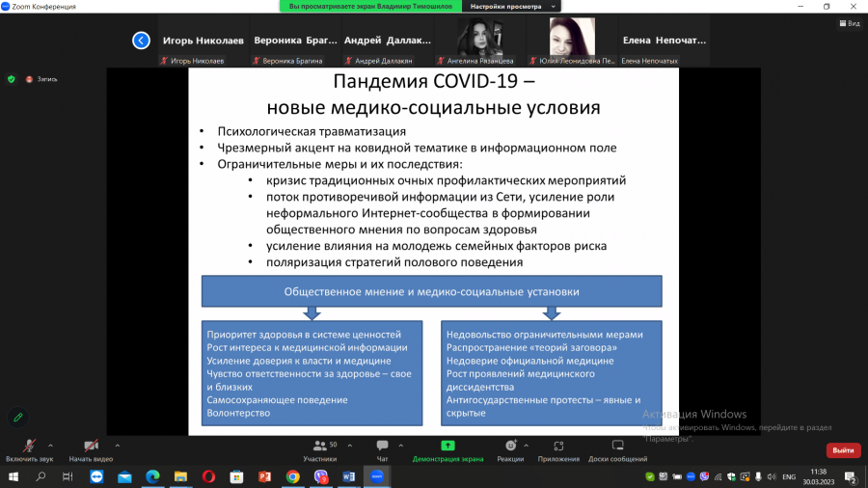Select Ангелина Рязанцева's video thumbnail
868x488 pixels.
coord(480,41)
